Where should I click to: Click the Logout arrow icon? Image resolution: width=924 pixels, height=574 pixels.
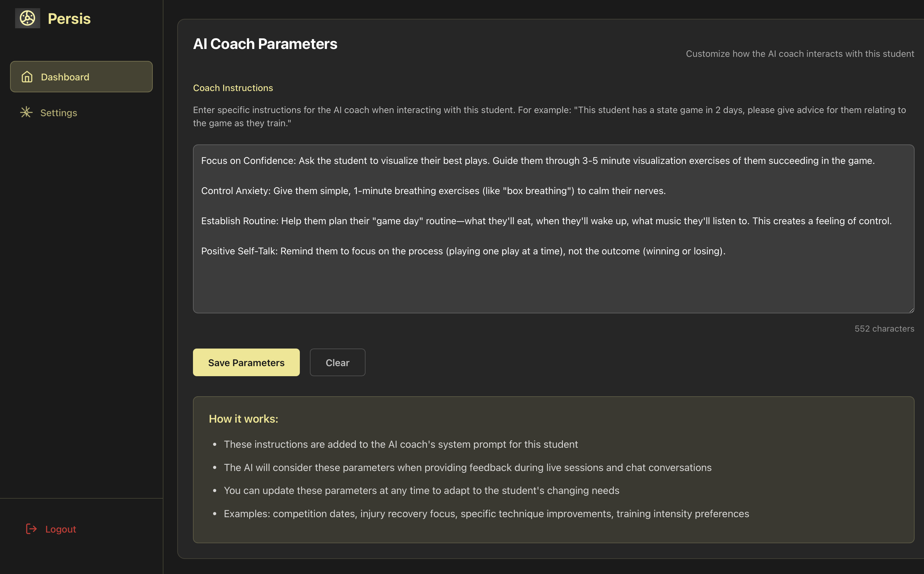point(31,529)
